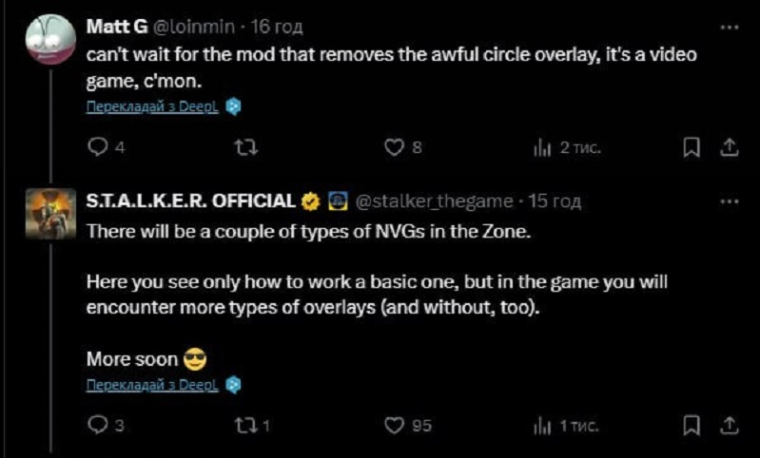
Task: Reply to the S.T.A.L.K.E.R. OFFICIAL tweet
Action: 98,425
